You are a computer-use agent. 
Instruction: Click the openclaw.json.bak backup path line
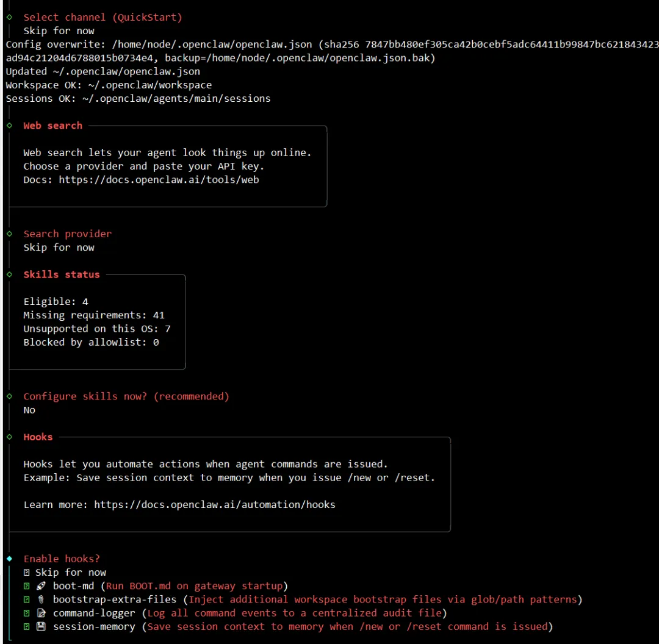click(x=221, y=57)
